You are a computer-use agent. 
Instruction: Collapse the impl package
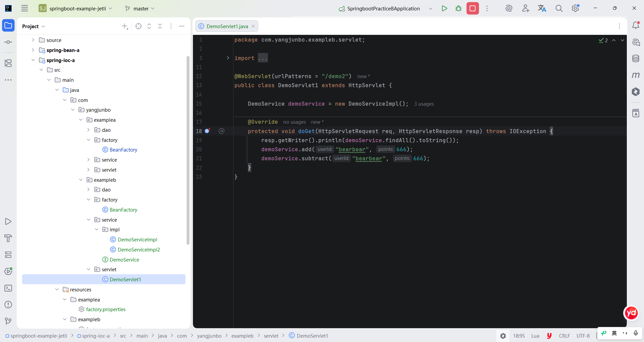97,229
